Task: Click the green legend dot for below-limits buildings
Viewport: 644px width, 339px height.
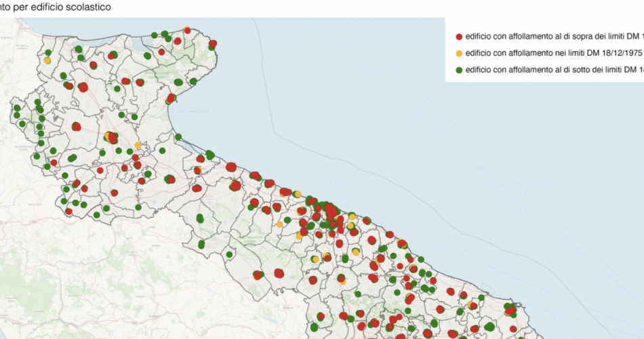Action: point(459,70)
